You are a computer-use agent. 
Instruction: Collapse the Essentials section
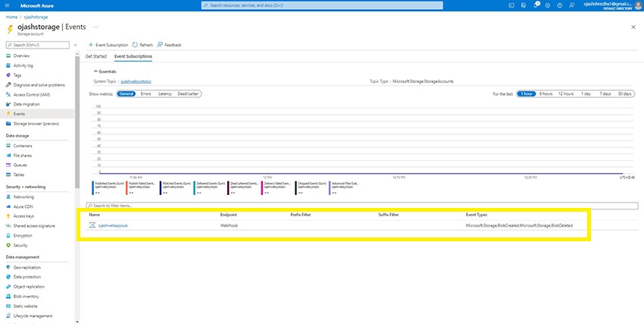coord(105,71)
